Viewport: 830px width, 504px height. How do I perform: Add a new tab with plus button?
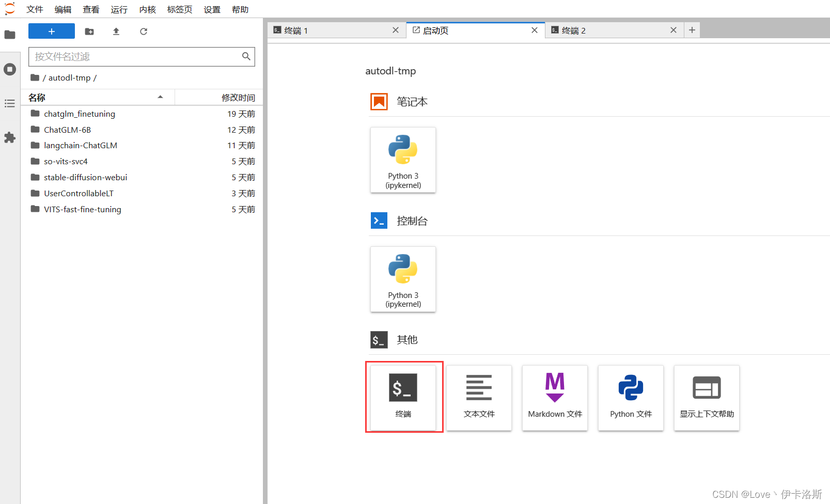692,30
